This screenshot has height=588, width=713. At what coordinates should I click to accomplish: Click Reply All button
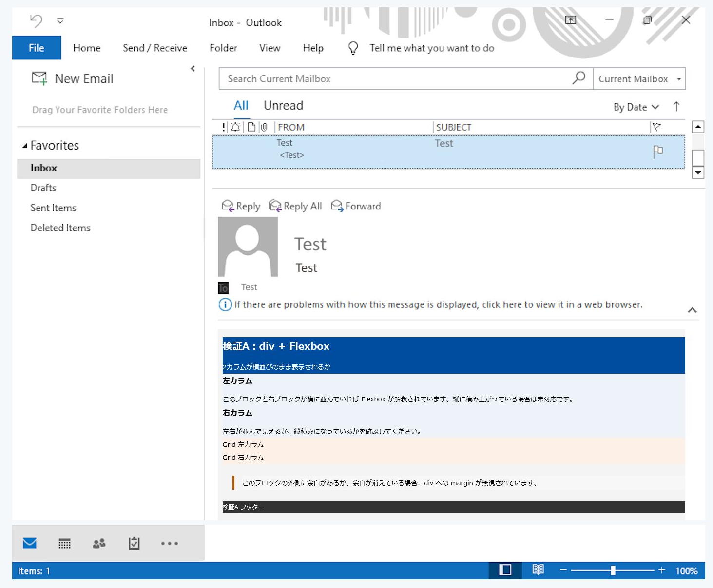point(295,206)
